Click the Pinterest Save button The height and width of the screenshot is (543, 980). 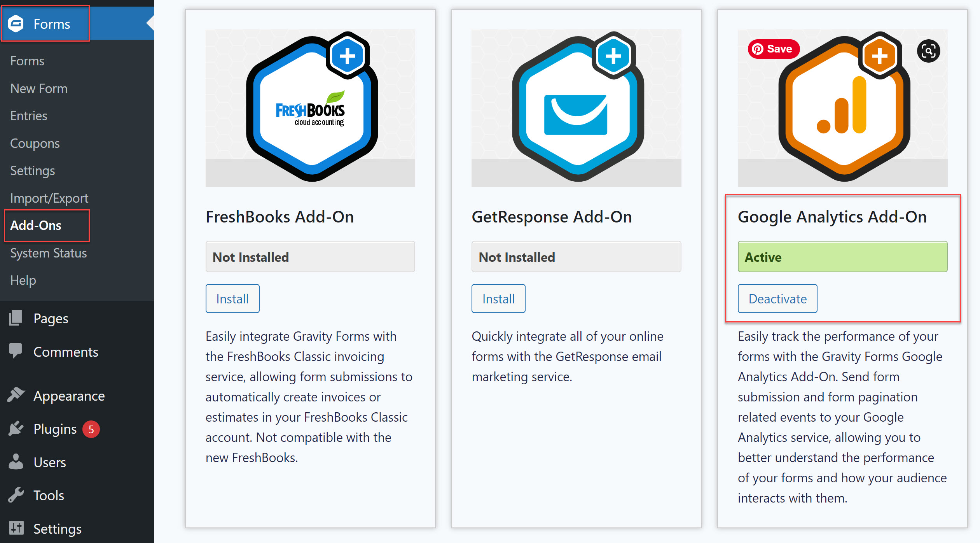click(x=773, y=49)
